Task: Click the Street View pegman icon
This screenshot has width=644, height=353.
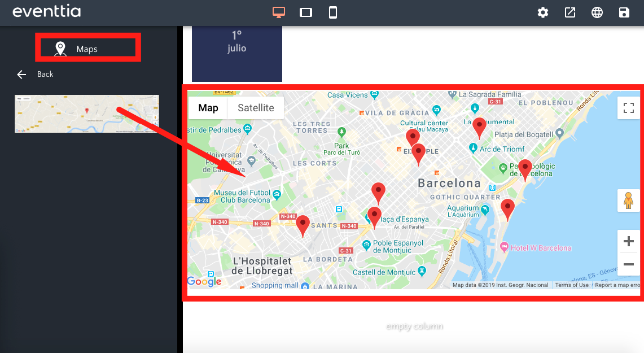Action: coord(628,201)
